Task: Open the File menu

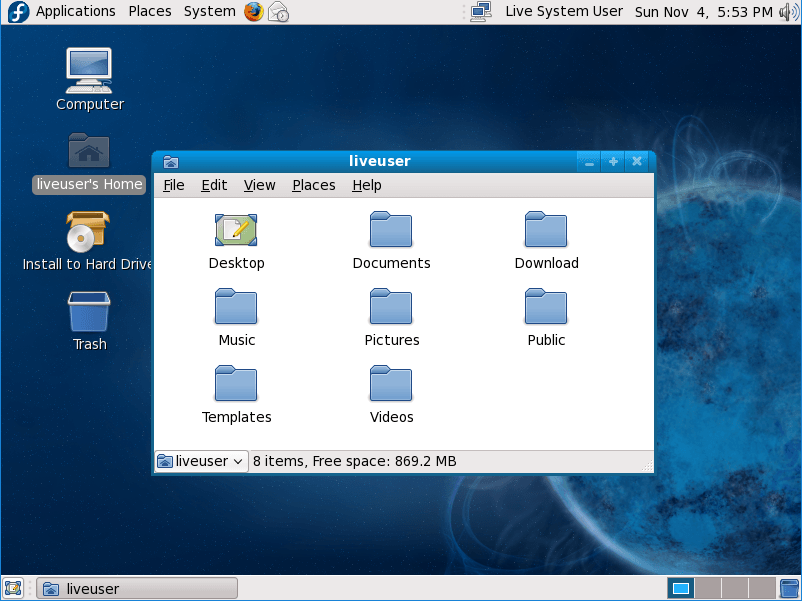Action: coord(174,185)
